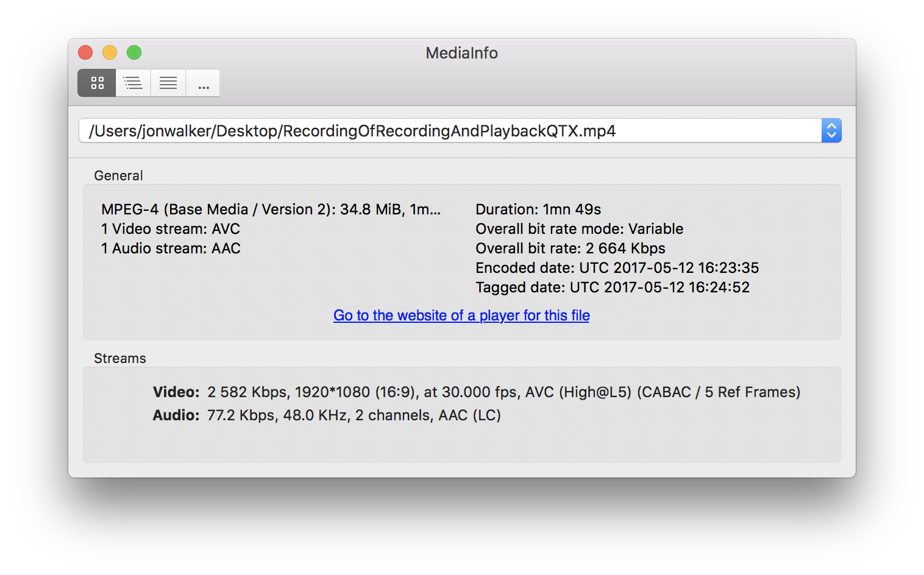Screen dimensions: 924x575
Task: Click the Overall bit rate 2 664 Kbps line
Action: 570,249
